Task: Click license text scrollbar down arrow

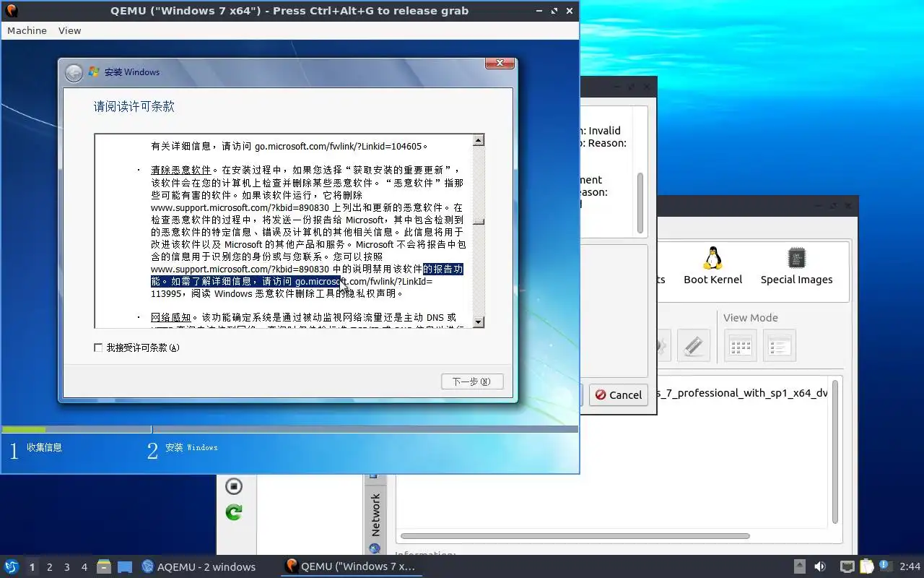Action: [x=478, y=322]
